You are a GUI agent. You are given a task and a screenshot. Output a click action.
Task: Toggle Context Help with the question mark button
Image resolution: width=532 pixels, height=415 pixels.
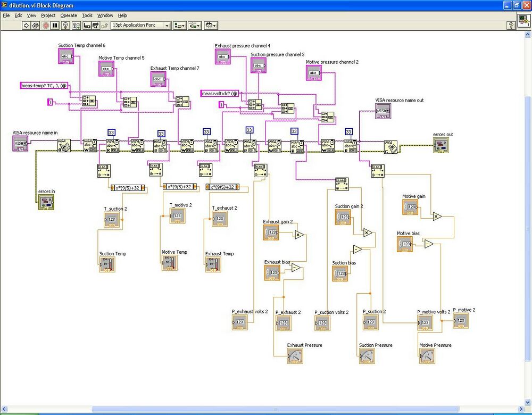click(511, 25)
